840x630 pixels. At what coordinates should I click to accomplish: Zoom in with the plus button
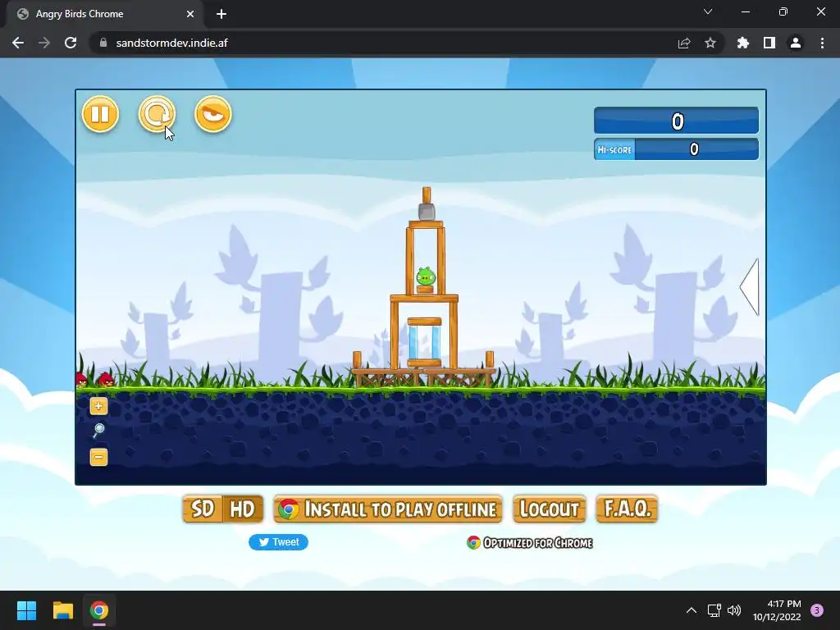pyautogui.click(x=98, y=406)
